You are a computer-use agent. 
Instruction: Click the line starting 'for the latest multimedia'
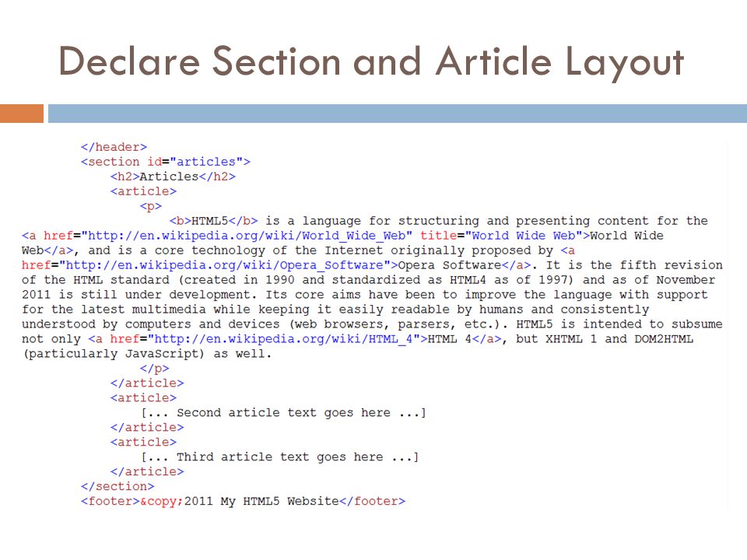335,310
